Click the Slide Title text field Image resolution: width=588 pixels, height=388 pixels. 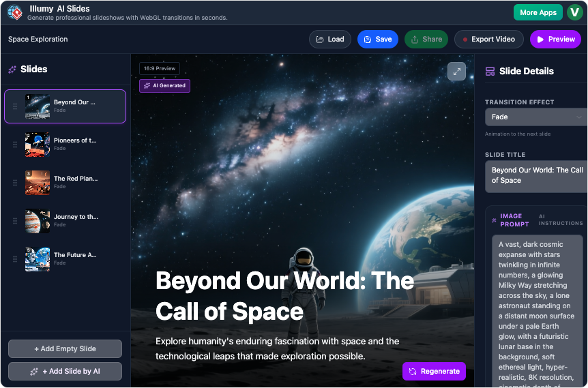tap(536, 176)
